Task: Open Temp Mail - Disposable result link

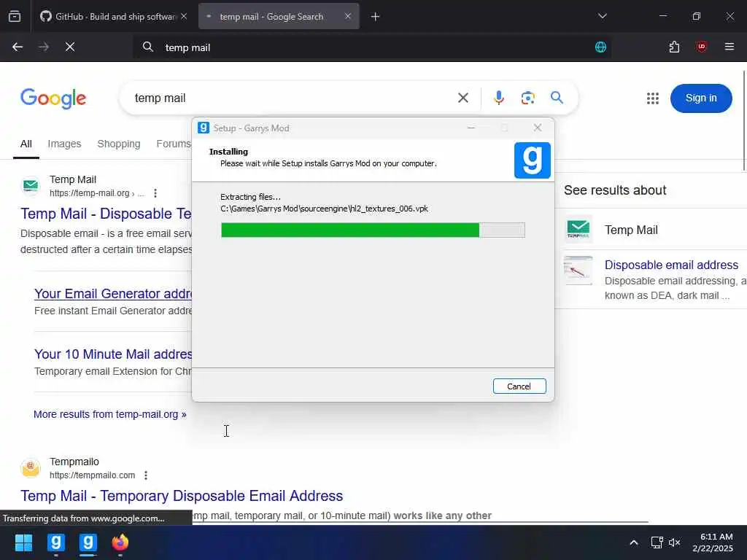Action: tap(106, 214)
